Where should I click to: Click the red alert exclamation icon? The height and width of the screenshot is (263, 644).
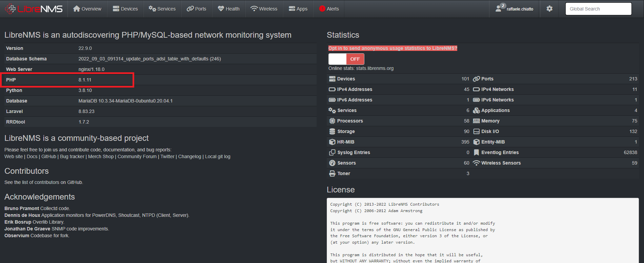pyautogui.click(x=322, y=9)
